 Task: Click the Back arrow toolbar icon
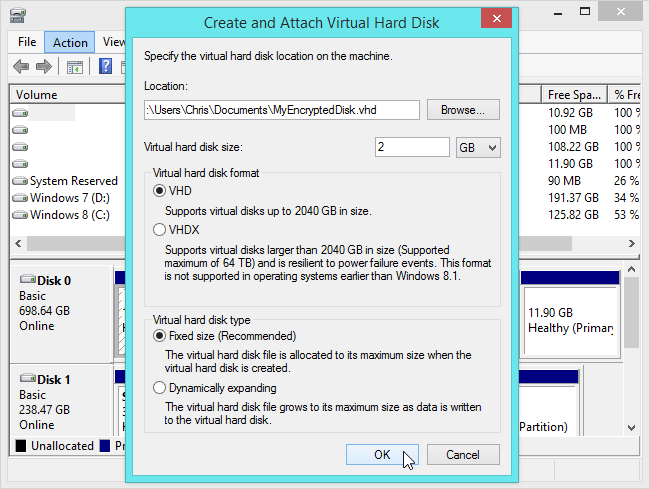point(21,66)
